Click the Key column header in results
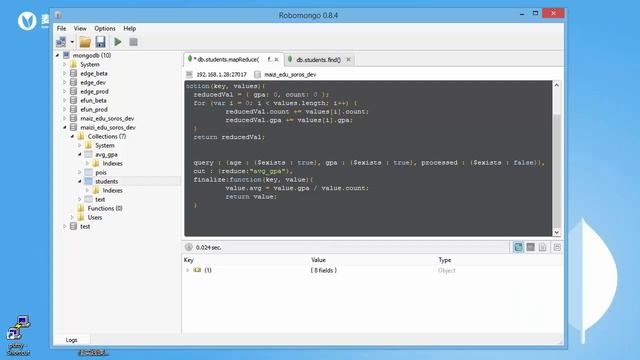640x360 pixels. 189,260
